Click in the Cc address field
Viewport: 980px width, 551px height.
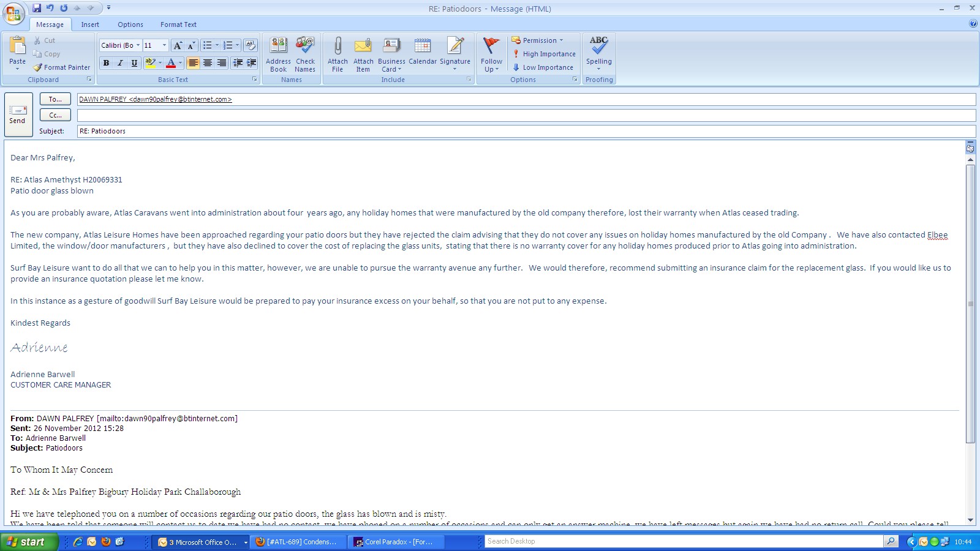click(526, 115)
